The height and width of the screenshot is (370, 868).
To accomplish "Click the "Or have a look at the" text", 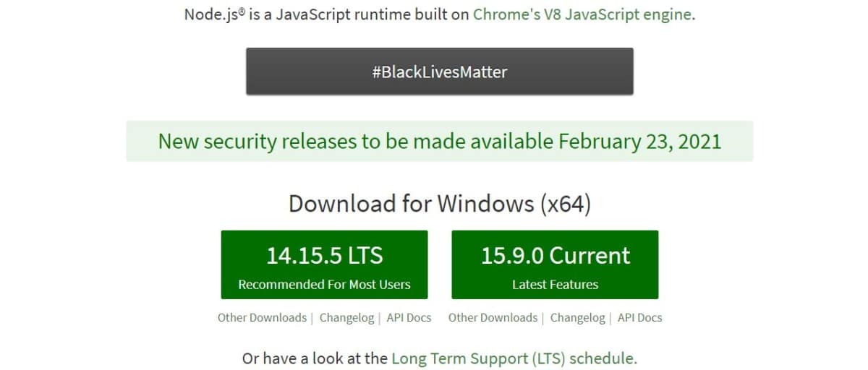I will 315,358.
